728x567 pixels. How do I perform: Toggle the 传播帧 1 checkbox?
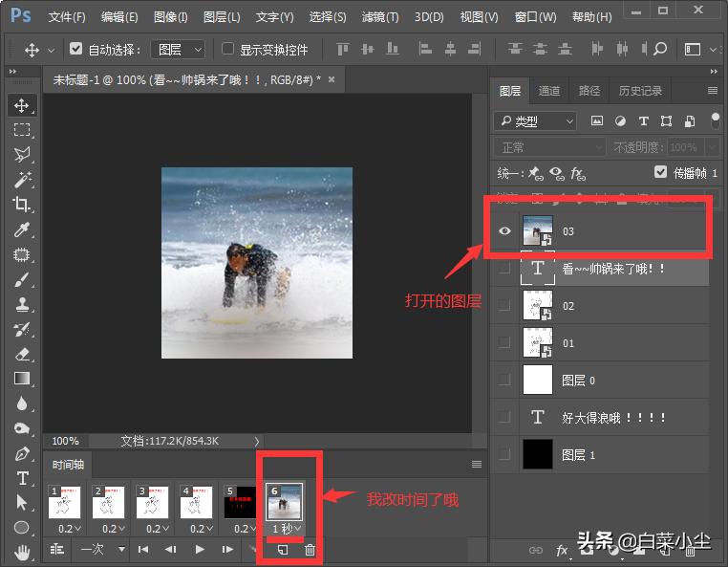660,172
